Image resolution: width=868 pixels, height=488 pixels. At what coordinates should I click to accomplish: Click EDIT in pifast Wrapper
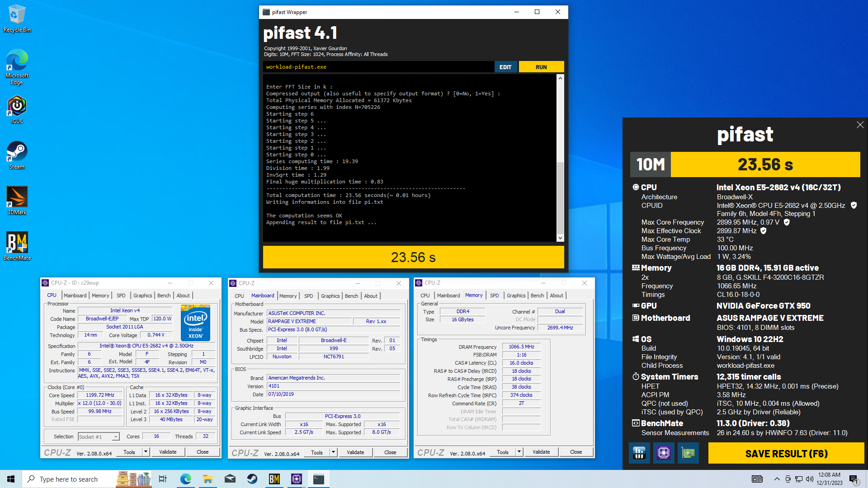(x=505, y=67)
